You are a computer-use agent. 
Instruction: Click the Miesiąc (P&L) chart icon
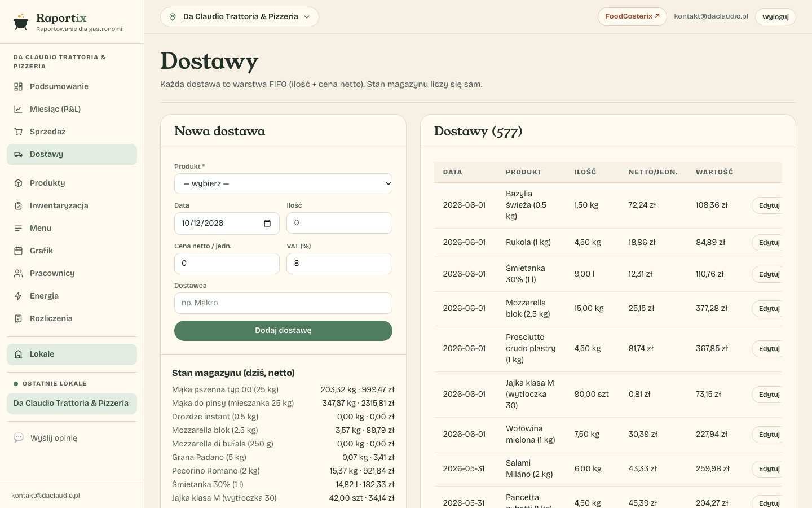(x=19, y=109)
